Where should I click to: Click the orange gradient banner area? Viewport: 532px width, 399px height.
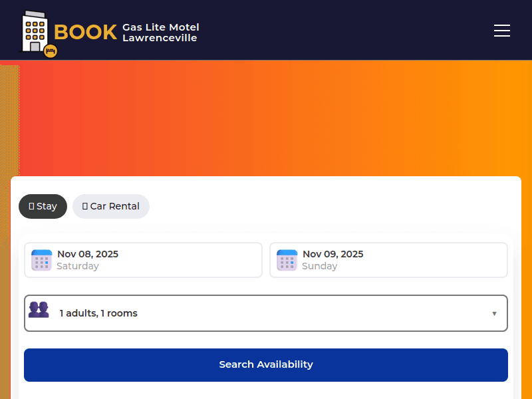tap(266, 120)
